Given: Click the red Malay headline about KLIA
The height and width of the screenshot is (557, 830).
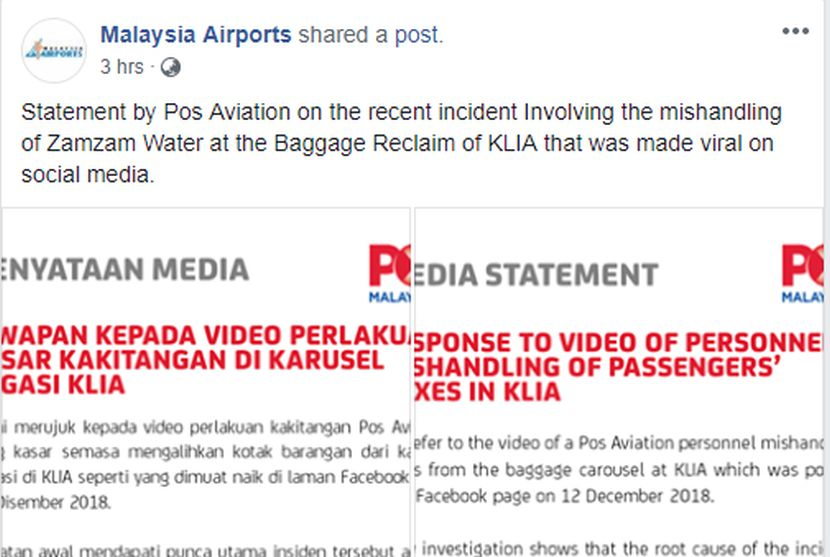Looking at the screenshot, I should coord(205,360).
